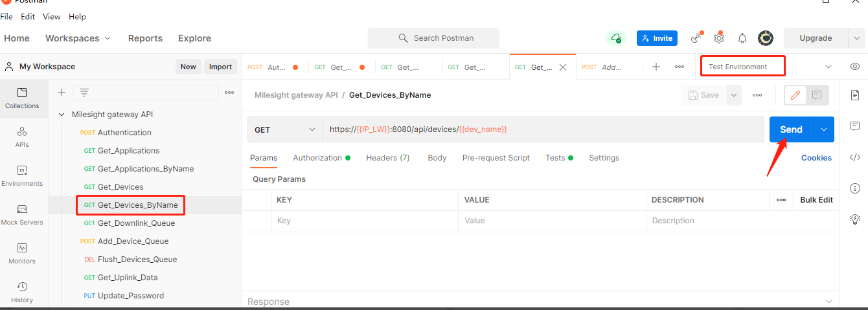Click the request URL field
Image resolution: width=868 pixels, height=310 pixels.
[543, 129]
